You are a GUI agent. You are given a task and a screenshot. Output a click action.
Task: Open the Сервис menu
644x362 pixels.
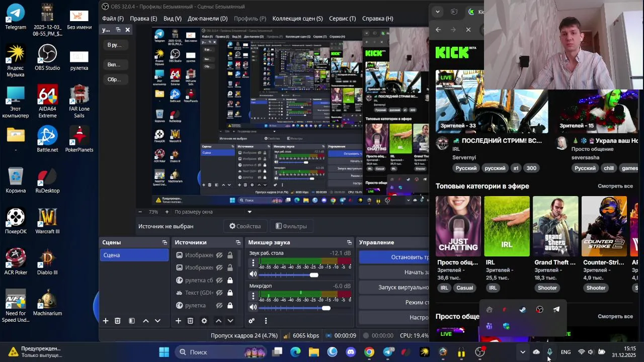[x=342, y=19]
